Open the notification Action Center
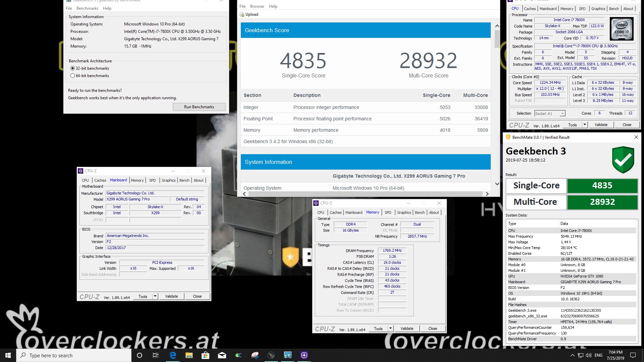Screen dimensions: 644x362 tap(633, 355)
